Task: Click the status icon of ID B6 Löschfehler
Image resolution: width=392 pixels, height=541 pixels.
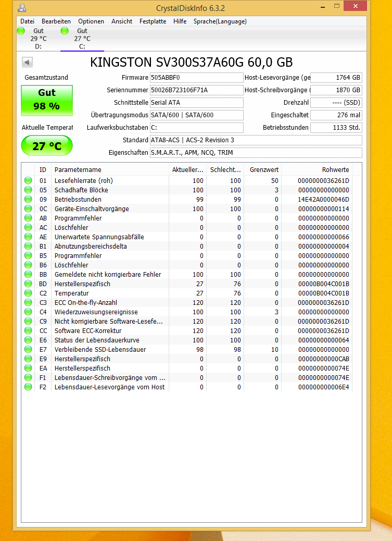Action: tap(28, 265)
